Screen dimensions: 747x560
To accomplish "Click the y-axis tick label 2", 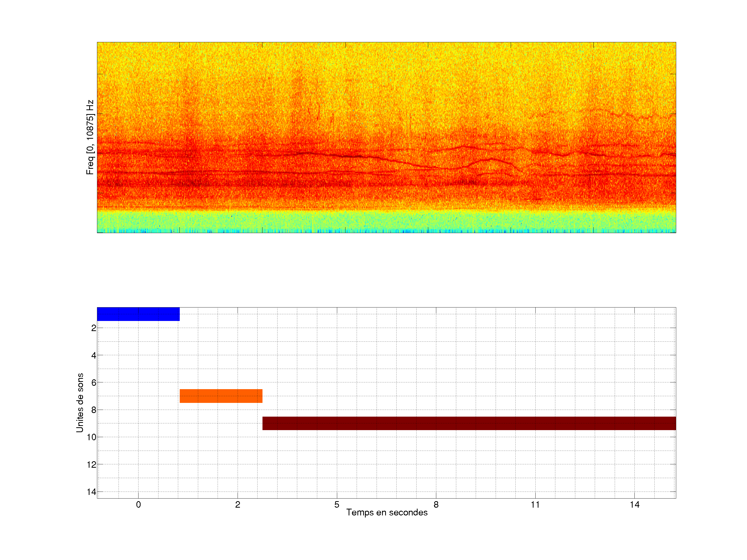I will coord(94,328).
